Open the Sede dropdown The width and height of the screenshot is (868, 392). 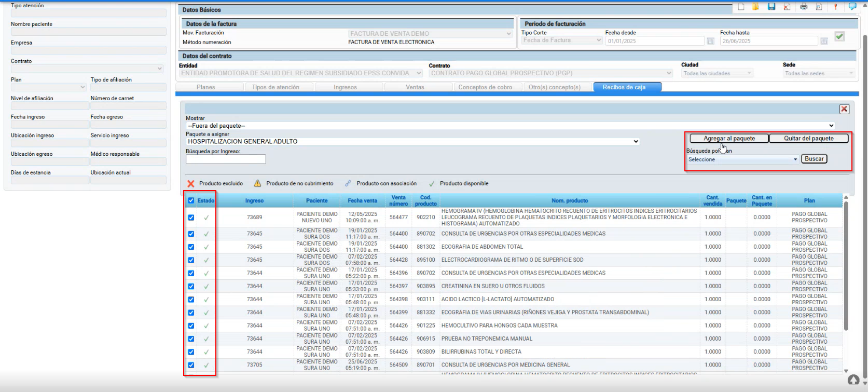coord(819,73)
